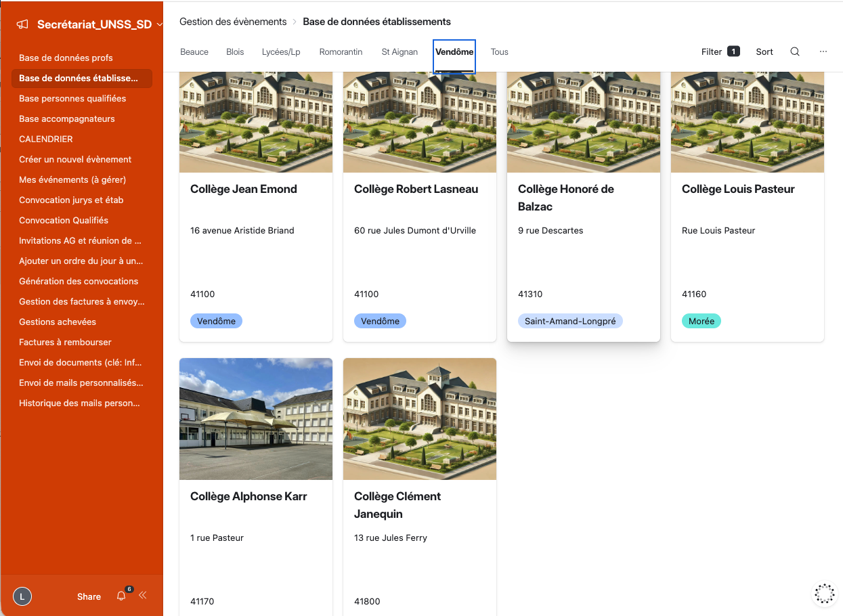This screenshot has height=616, width=843.
Task: Open Base de données profs page
Action: [66, 58]
